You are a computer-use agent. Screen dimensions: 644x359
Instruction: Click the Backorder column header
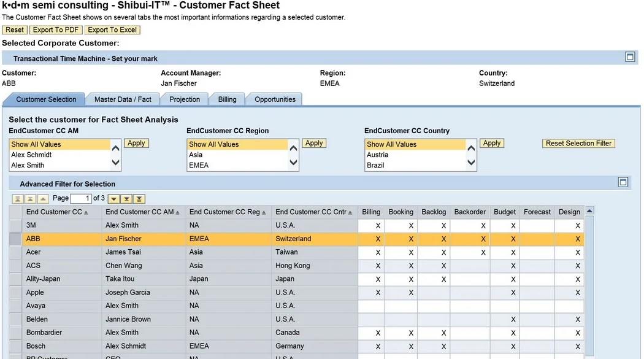[x=470, y=212]
